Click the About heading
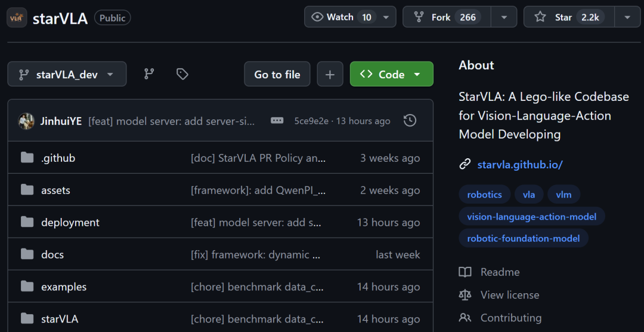The image size is (644, 332). click(476, 65)
